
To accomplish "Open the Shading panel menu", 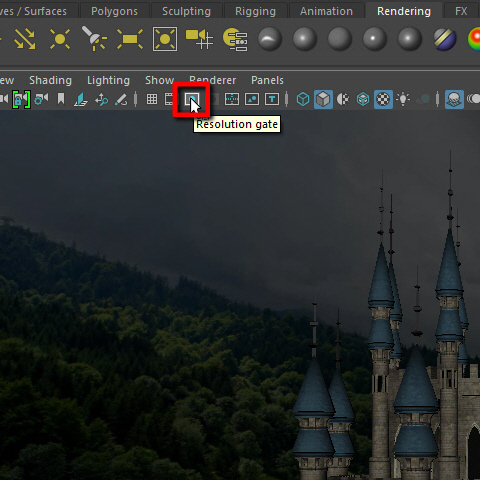I will point(50,80).
